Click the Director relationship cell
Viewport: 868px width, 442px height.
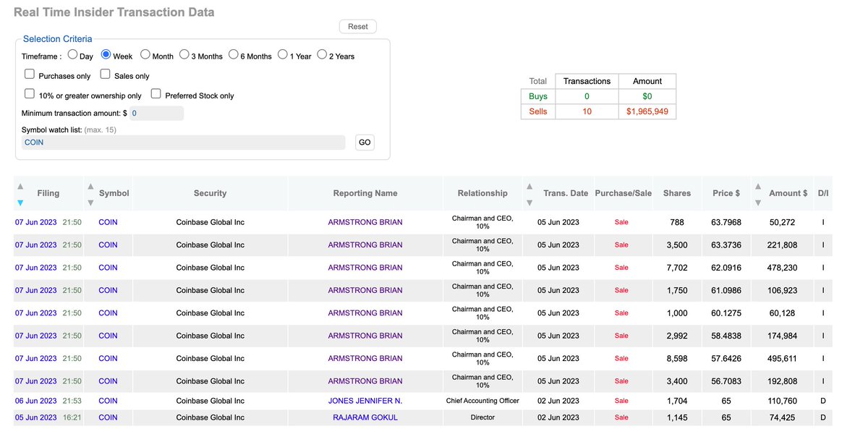[482, 417]
